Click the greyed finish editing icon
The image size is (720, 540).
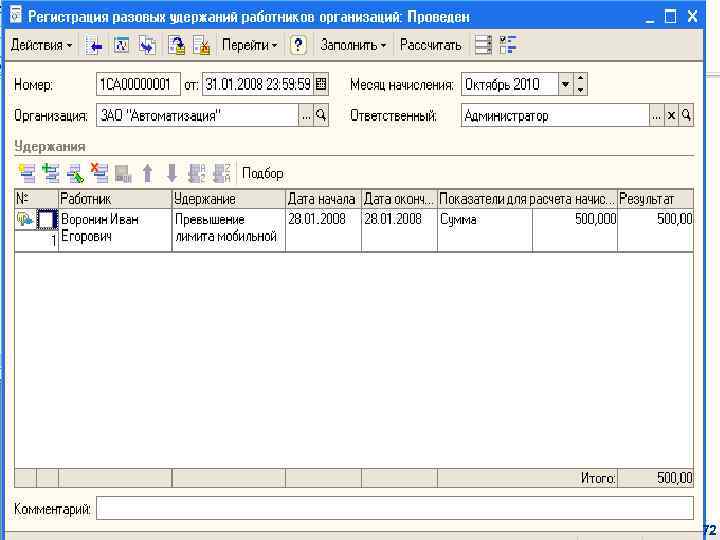(x=123, y=174)
